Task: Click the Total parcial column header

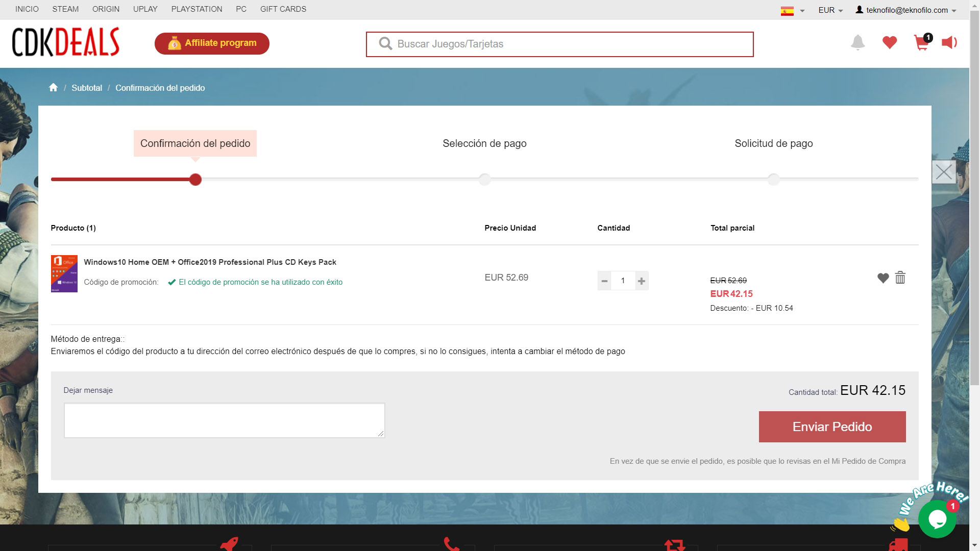Action: [x=732, y=228]
